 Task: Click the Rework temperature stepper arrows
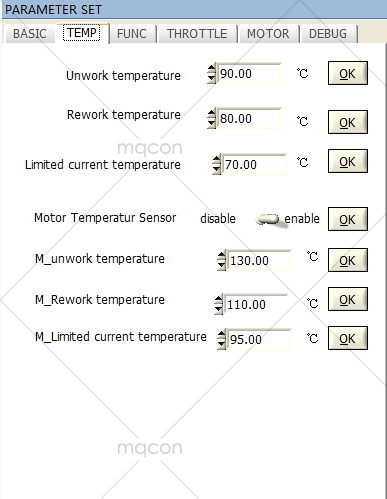point(211,118)
